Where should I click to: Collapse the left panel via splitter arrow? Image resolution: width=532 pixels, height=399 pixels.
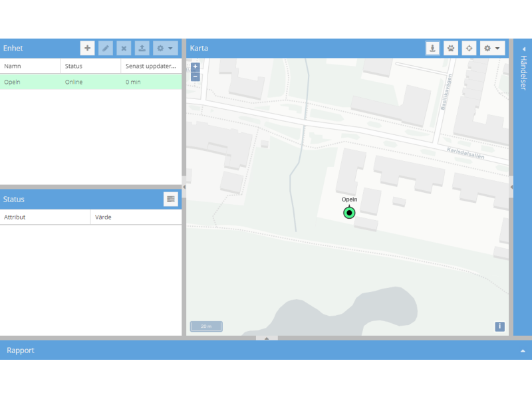(x=184, y=187)
